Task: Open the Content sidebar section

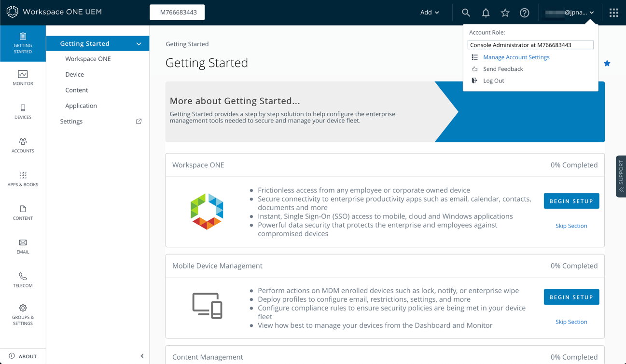Action: (23, 213)
